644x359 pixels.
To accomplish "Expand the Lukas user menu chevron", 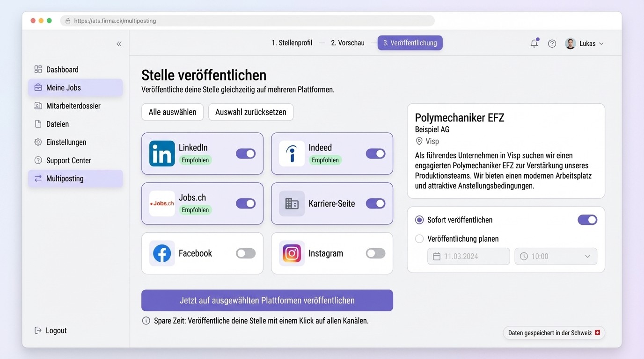I will [x=601, y=43].
